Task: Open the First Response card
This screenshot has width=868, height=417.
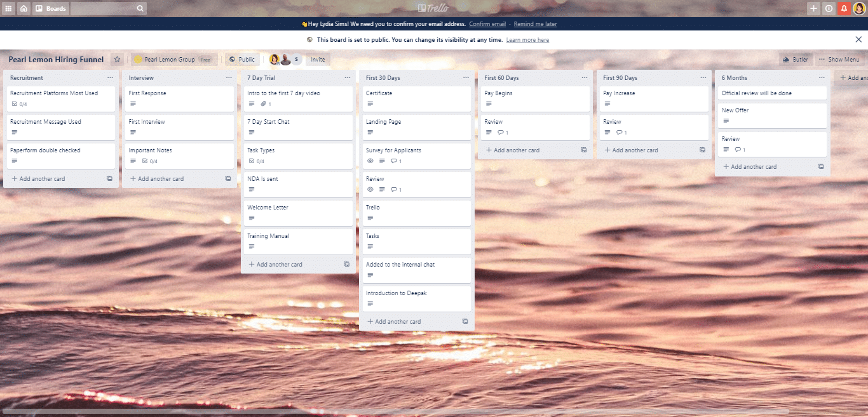Action: coord(180,98)
